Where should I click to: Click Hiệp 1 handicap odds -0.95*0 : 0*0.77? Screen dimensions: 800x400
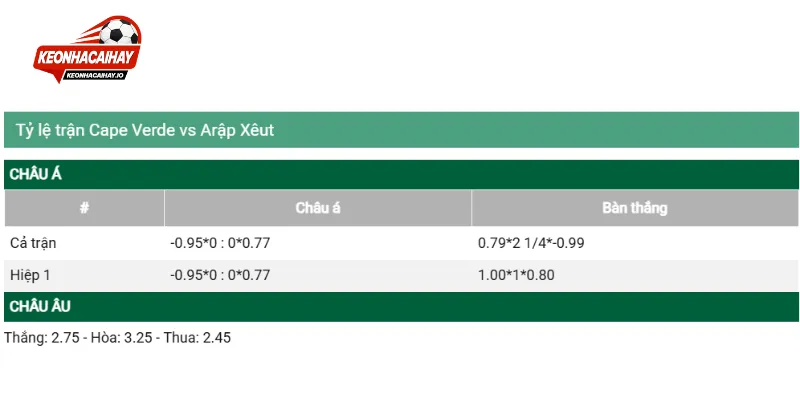point(220,276)
